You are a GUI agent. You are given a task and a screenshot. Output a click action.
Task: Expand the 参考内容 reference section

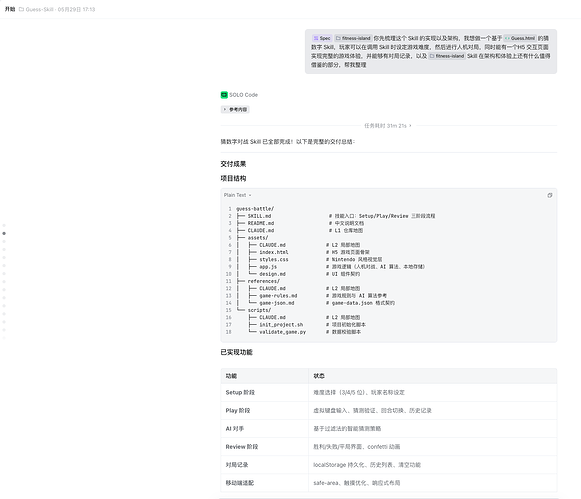pyautogui.click(x=235, y=109)
